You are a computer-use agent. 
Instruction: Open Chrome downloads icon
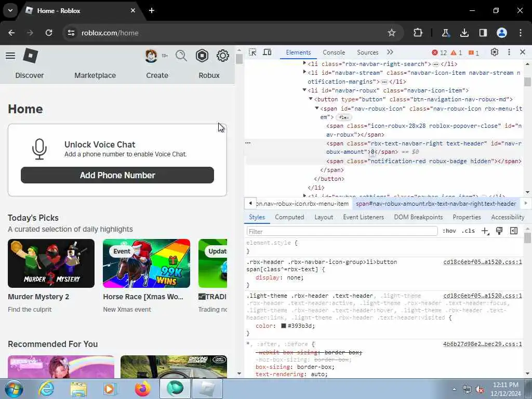[464, 33]
